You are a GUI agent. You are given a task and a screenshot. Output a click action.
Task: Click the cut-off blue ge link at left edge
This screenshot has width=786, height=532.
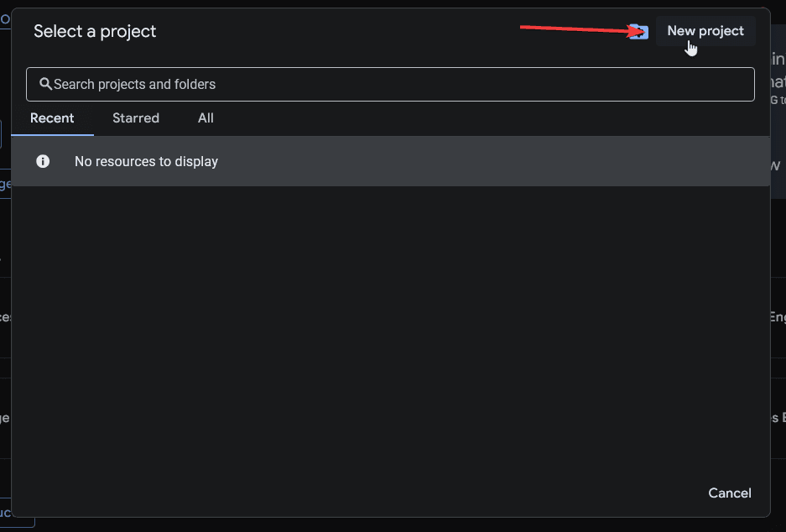[5, 185]
